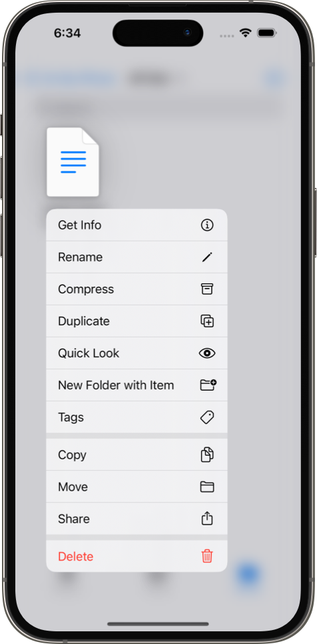The image size is (317, 644).
Task: Select the Move menu option
Action: click(137, 487)
